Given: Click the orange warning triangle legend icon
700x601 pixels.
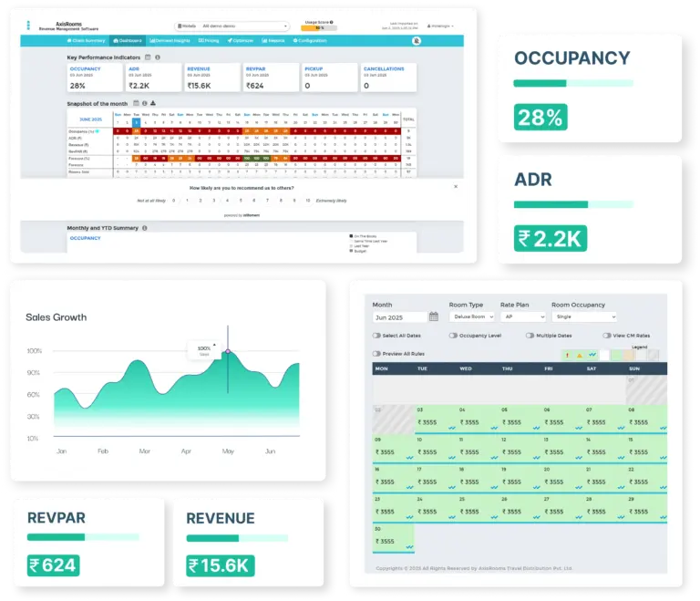Looking at the screenshot, I should (580, 355).
